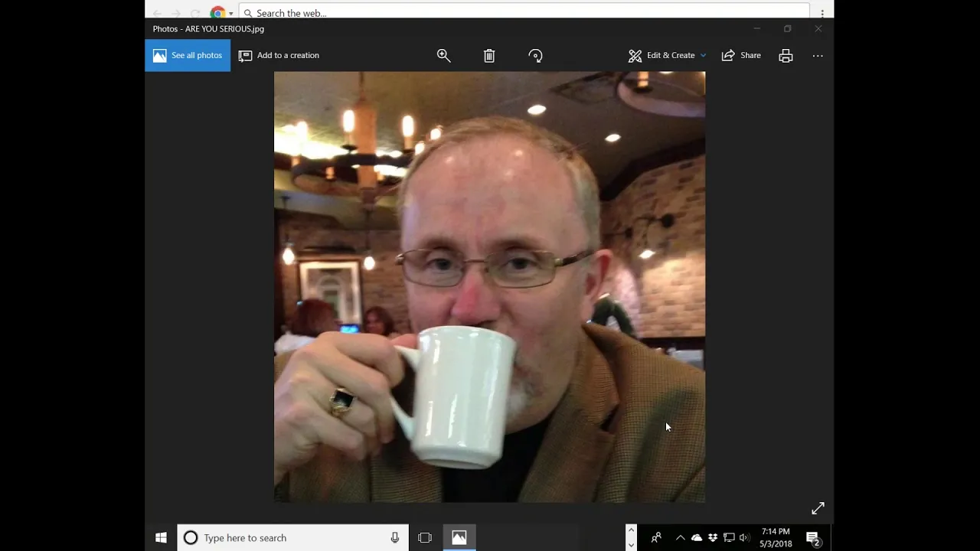Open the network tray icon
Screen dimensions: 980x551
[x=729, y=538]
